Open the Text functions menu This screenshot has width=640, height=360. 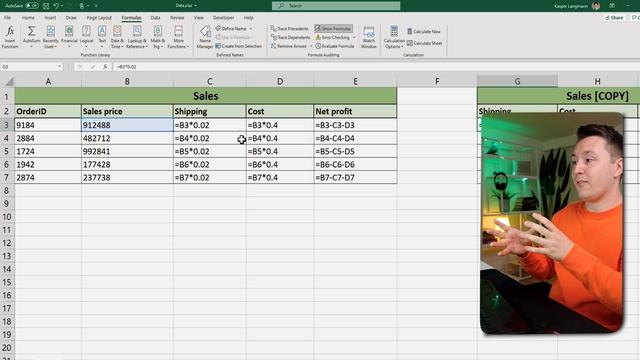102,37
